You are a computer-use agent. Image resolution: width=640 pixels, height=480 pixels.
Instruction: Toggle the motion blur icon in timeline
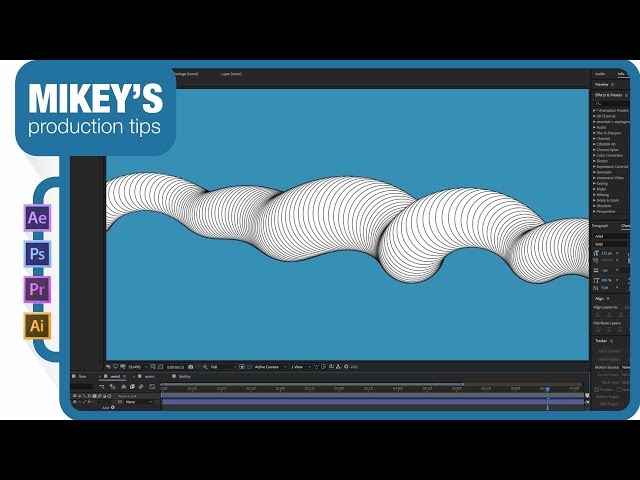point(141,387)
